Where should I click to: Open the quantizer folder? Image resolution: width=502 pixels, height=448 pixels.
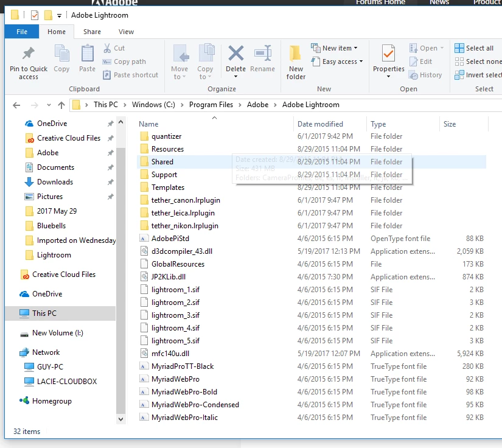166,136
